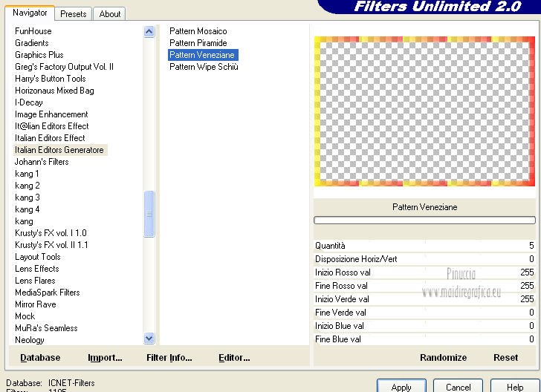Apply the selected filter
This screenshot has height=392, width=541.
[401, 386]
